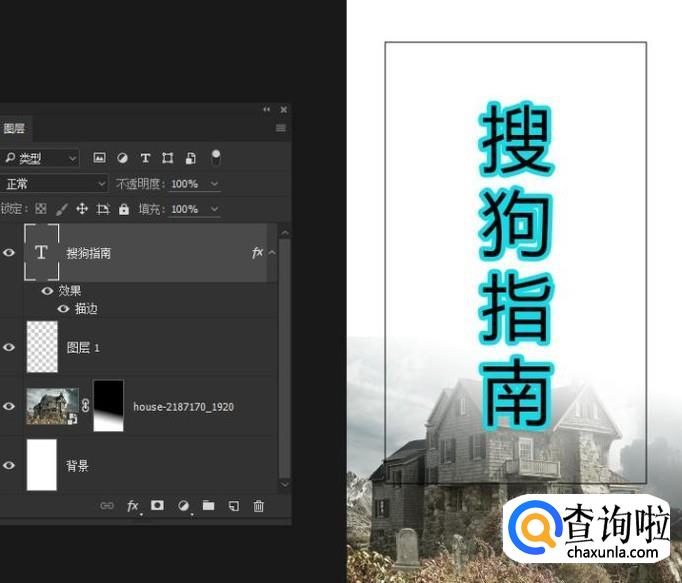The image size is (682, 583).
Task: Filter for adjustment layers icon
Action: pyautogui.click(x=123, y=158)
